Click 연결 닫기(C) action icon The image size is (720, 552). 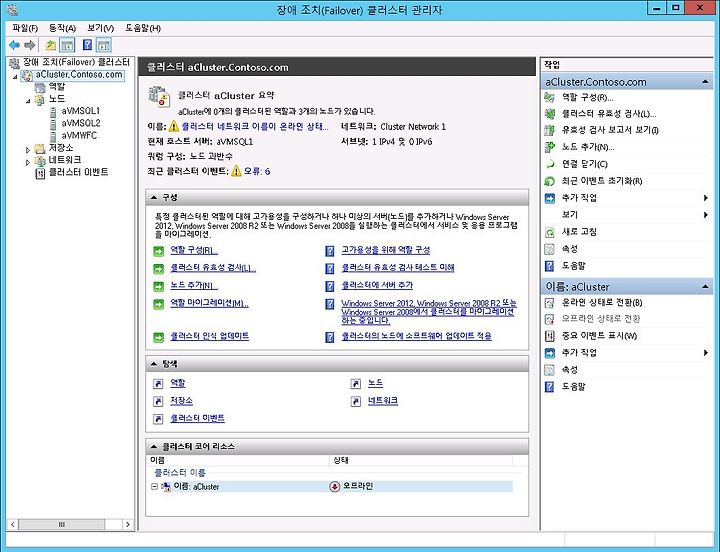[x=550, y=164]
